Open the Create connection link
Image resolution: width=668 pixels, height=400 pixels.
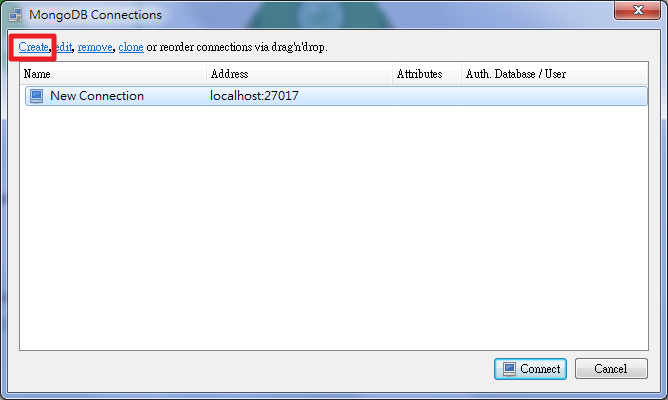[33, 47]
